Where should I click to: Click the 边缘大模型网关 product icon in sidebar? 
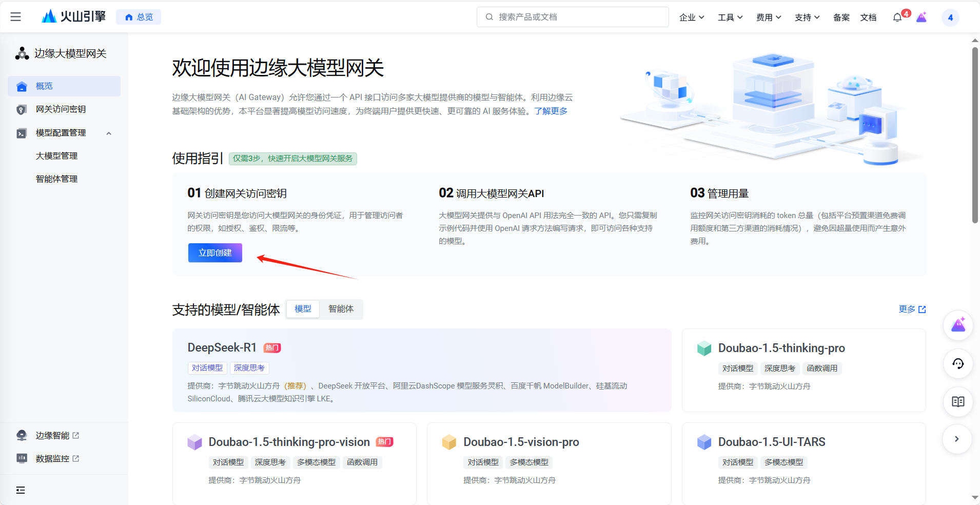[22, 53]
